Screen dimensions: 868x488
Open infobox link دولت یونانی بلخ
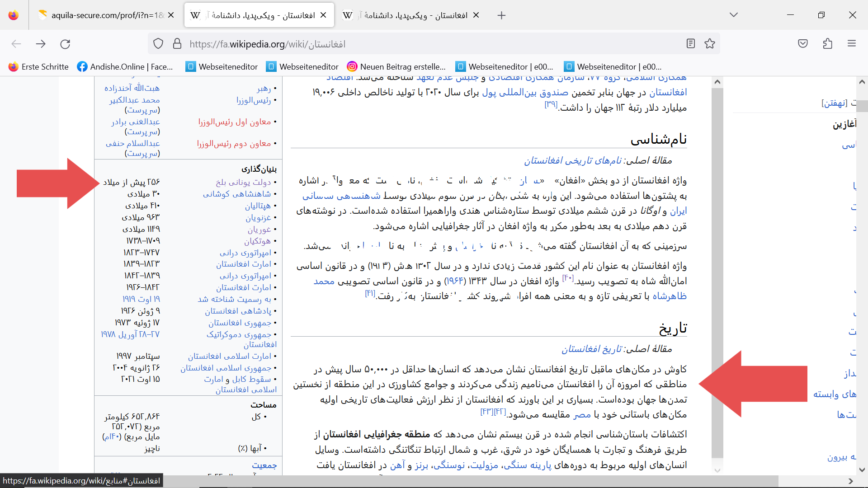[243, 182]
